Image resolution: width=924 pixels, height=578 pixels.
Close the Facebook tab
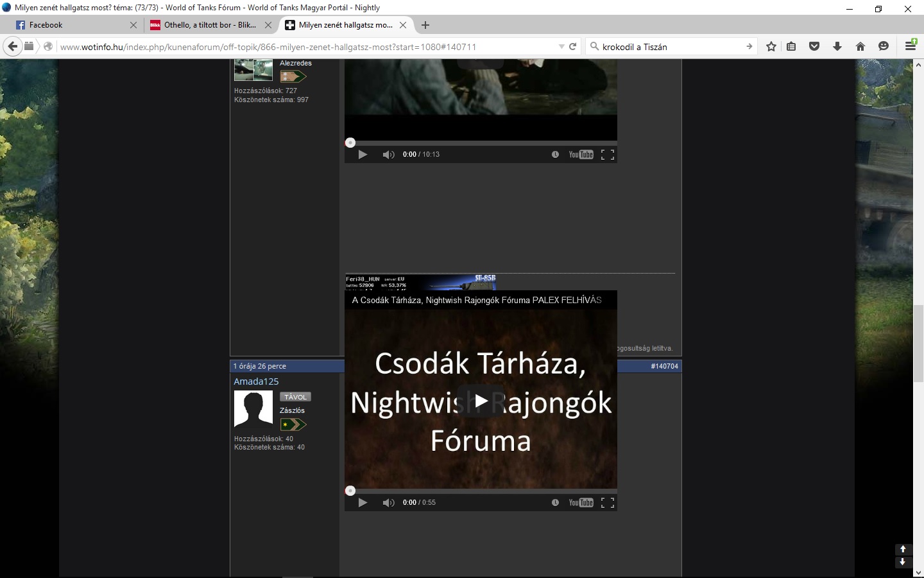[x=133, y=25]
